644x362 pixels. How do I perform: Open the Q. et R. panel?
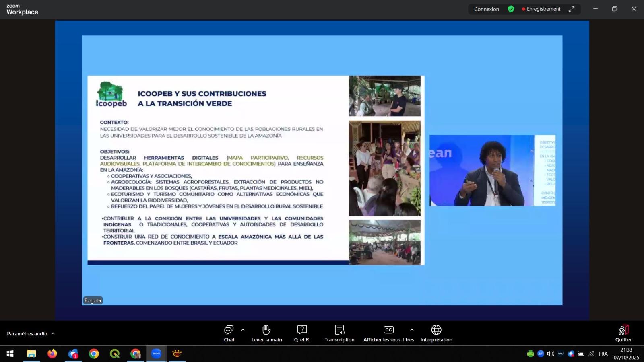click(x=302, y=333)
